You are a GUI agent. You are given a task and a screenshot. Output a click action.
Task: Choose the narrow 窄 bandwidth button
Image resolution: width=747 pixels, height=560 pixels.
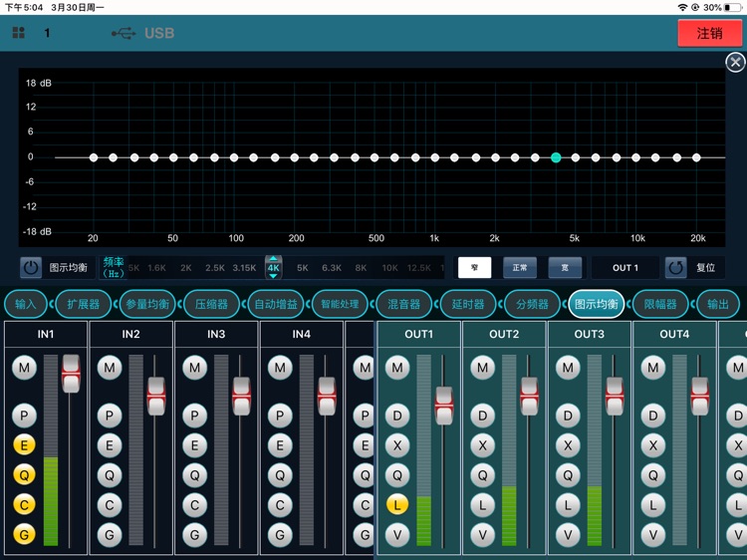click(474, 268)
